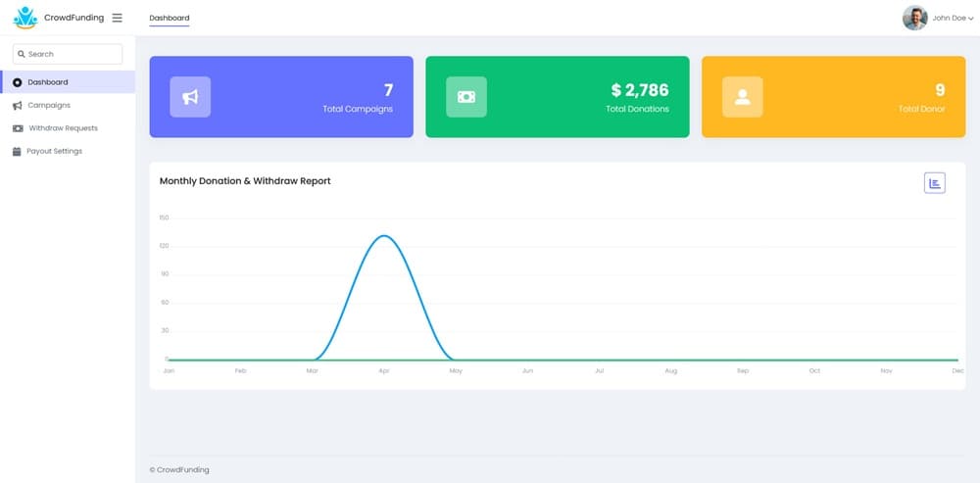980x483 pixels.
Task: Click the "Oct" axis label
Action: pos(814,371)
